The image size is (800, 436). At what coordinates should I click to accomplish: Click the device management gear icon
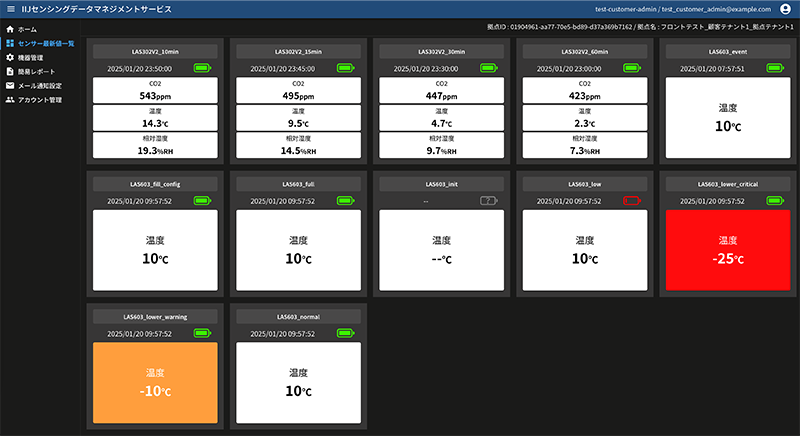coord(10,58)
